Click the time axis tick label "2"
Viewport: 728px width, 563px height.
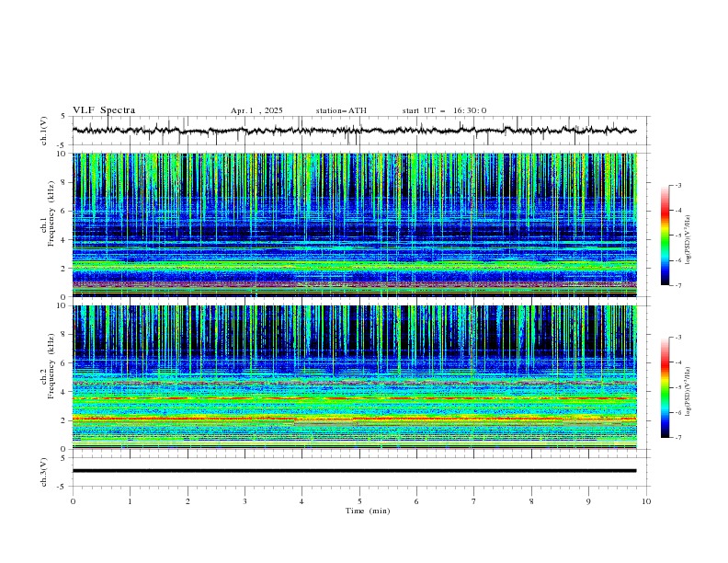click(188, 501)
